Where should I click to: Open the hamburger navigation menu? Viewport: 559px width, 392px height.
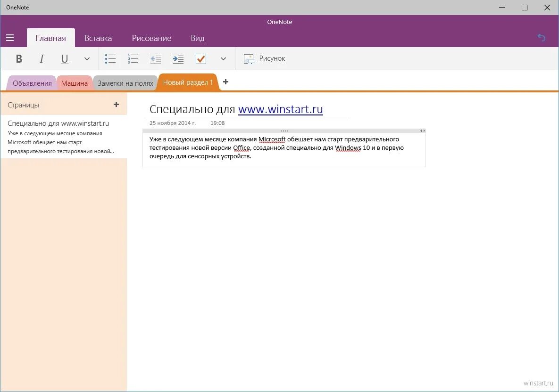pyautogui.click(x=10, y=38)
